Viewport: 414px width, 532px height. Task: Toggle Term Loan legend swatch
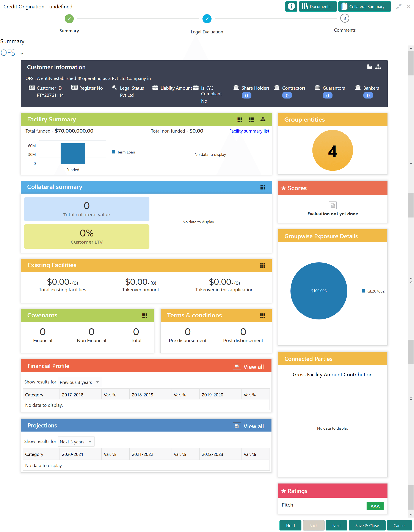tap(113, 152)
